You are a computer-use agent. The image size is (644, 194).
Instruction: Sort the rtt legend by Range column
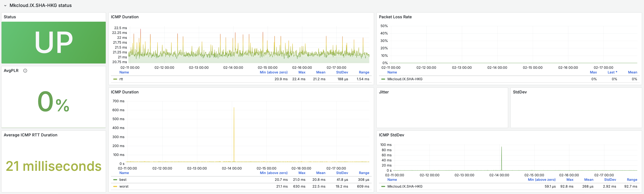click(364, 72)
